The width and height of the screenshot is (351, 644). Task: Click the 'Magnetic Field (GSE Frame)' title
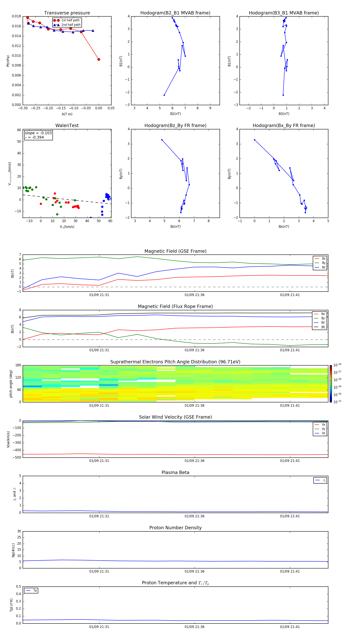(175, 251)
